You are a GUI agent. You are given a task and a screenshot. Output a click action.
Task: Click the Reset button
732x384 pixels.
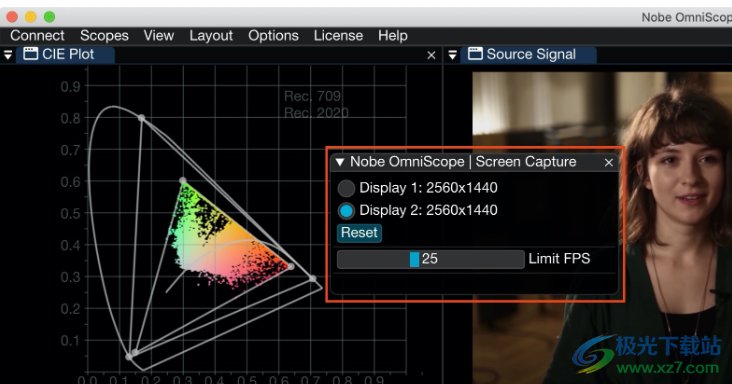pos(359,233)
